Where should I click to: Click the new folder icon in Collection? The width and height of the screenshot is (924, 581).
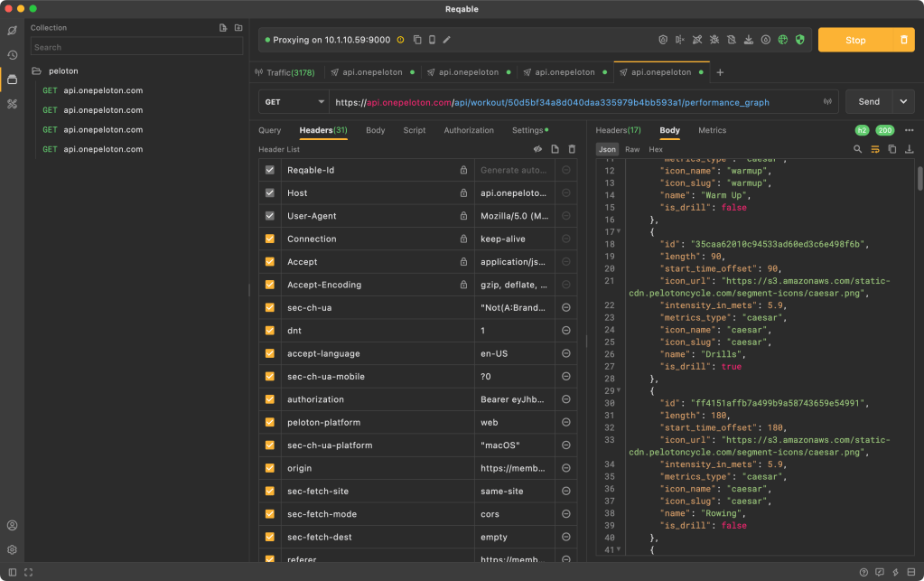238,28
